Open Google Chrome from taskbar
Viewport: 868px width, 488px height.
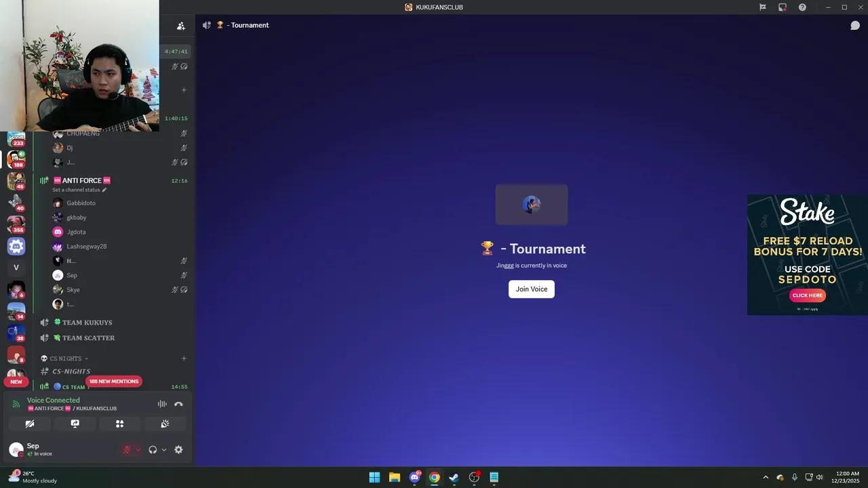click(x=434, y=477)
